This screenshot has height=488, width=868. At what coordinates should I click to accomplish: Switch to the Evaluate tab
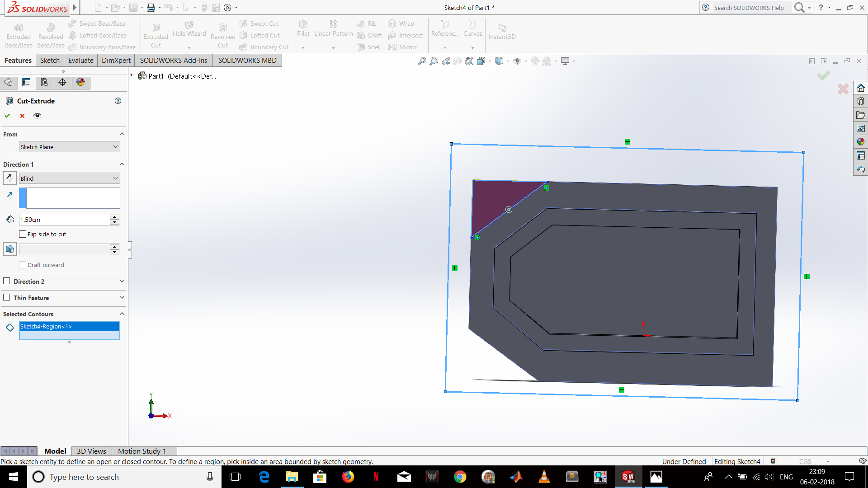click(81, 61)
